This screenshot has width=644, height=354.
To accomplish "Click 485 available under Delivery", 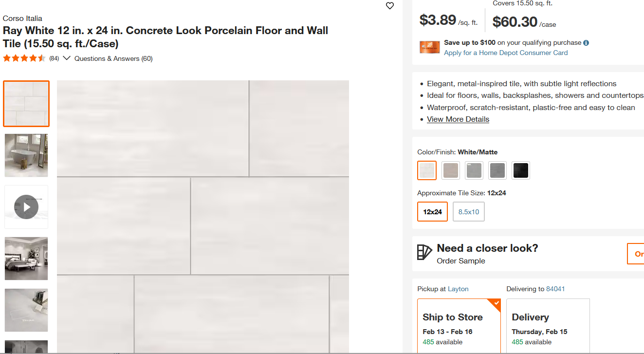I will point(532,342).
